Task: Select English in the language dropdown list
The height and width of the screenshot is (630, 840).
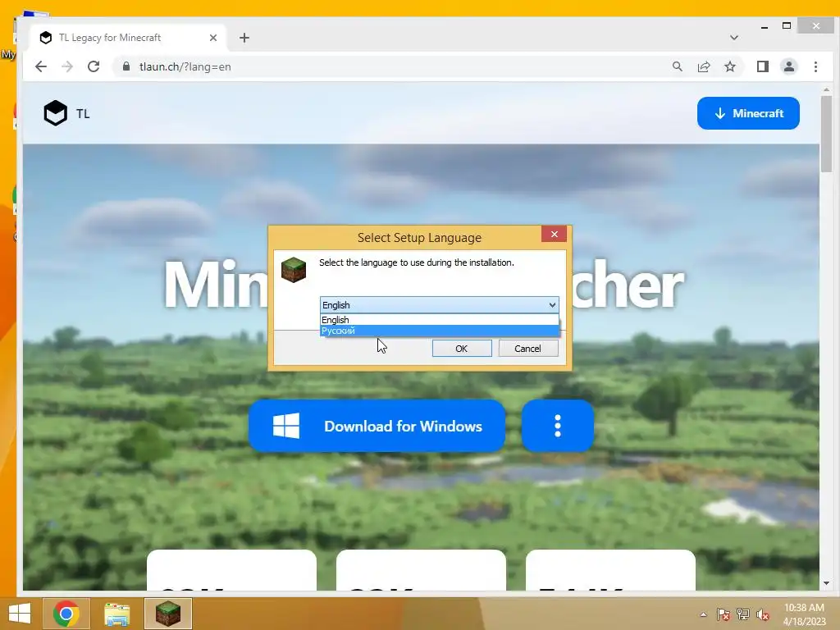Action: coord(440,320)
